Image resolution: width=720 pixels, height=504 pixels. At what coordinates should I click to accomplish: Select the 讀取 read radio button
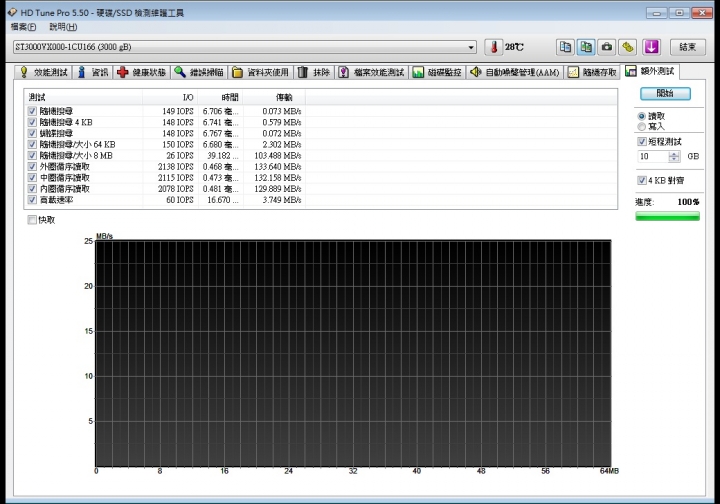[641, 116]
